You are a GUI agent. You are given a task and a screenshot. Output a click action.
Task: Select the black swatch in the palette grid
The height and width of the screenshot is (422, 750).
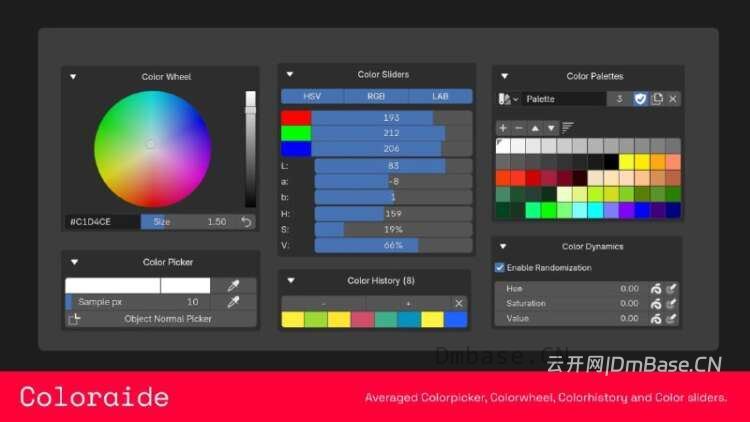(611, 162)
